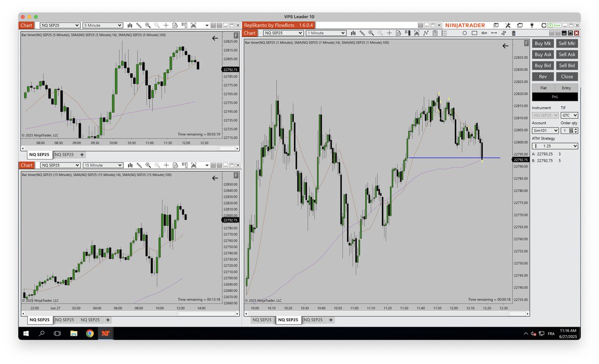This screenshot has height=364, width=599.
Task: Open the 1 Minute interval dropdown
Action: coord(326,33)
